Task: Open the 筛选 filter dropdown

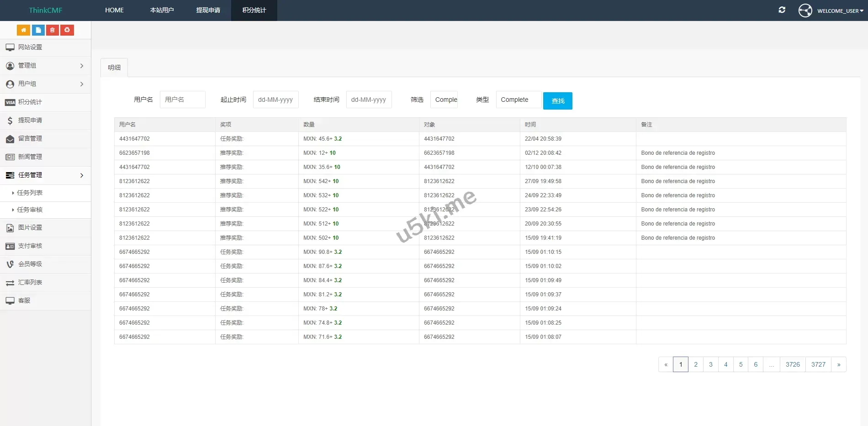Action: point(444,100)
